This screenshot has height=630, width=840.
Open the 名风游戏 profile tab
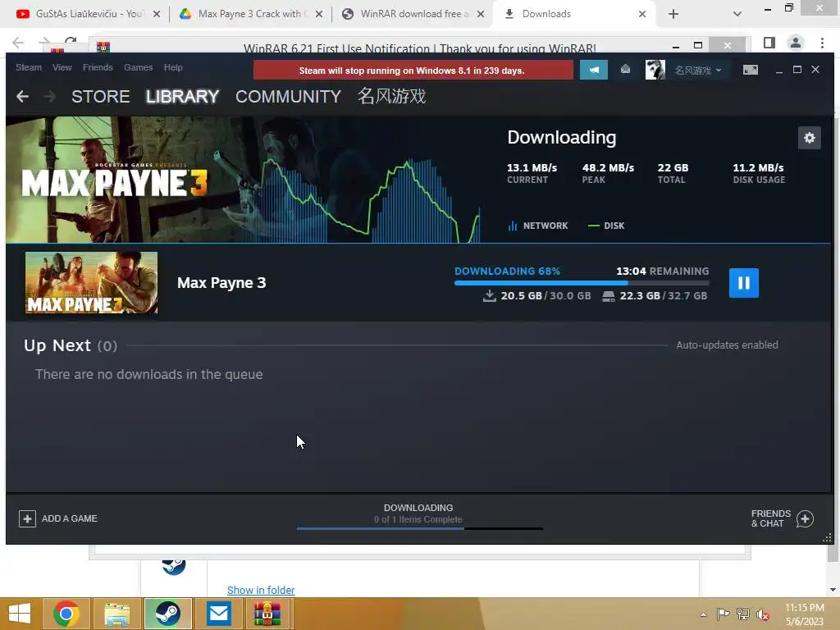[391, 97]
